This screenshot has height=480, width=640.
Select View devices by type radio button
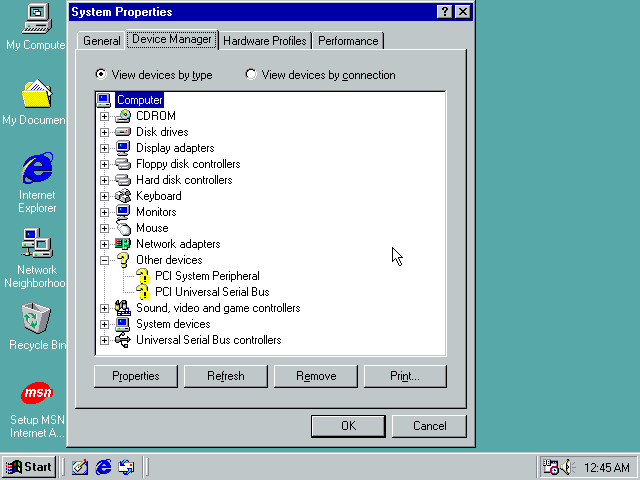click(101, 74)
